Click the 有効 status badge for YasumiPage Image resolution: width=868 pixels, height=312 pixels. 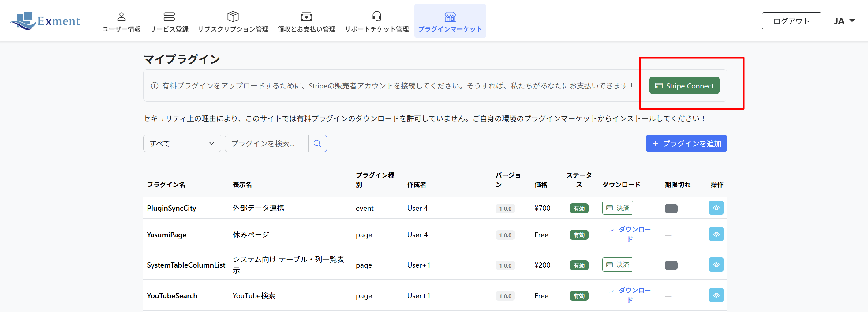579,235
